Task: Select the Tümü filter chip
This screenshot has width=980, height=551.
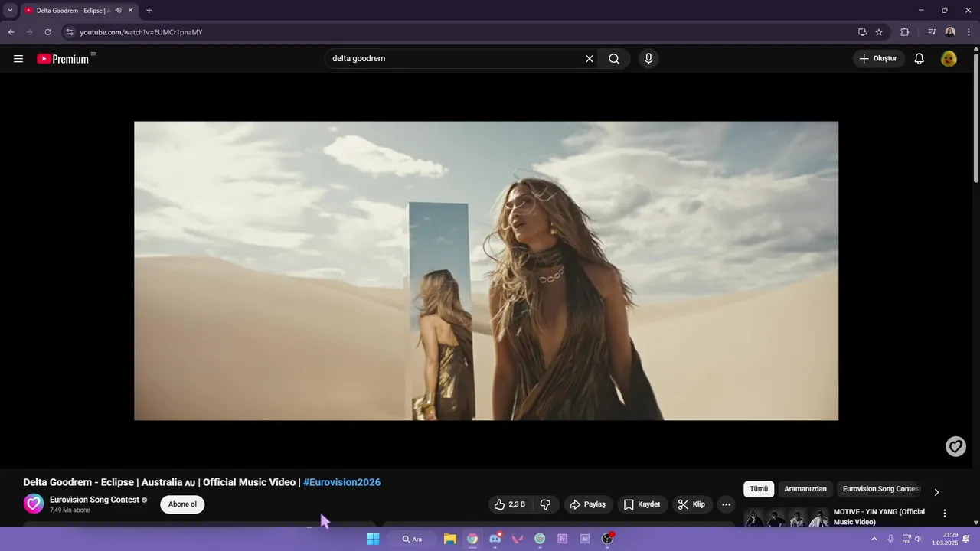Action: (759, 489)
